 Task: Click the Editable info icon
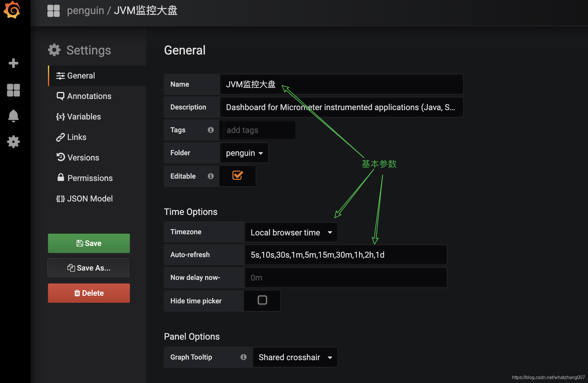point(211,176)
